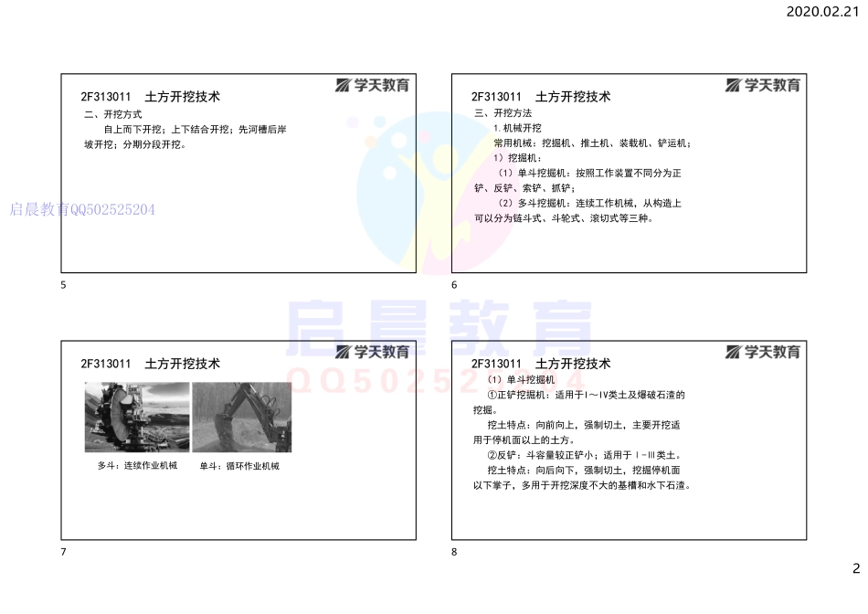The image size is (868, 614).
Task: Click the striped brand mark beside 学天教育 on slide 5
Action: tap(344, 87)
